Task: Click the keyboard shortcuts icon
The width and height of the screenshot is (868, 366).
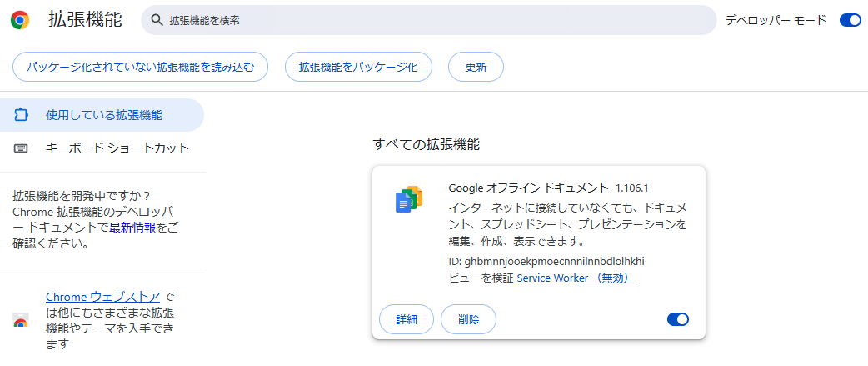Action: click(x=21, y=148)
